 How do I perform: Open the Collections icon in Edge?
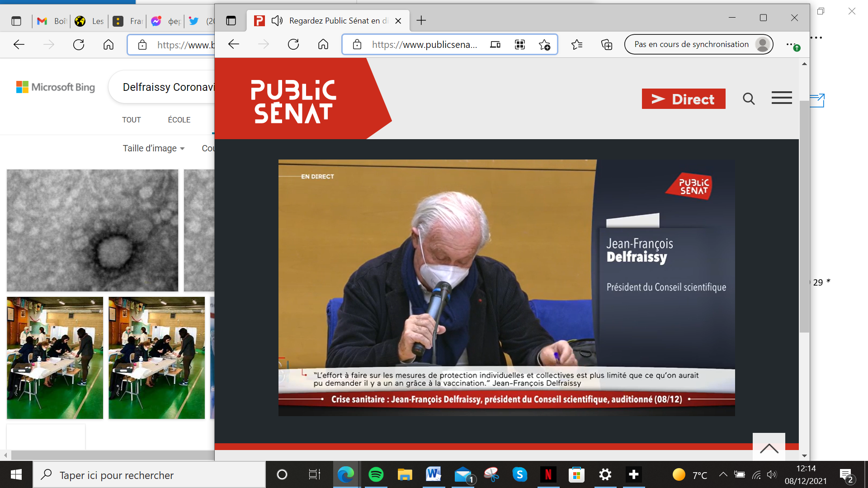[606, 45]
